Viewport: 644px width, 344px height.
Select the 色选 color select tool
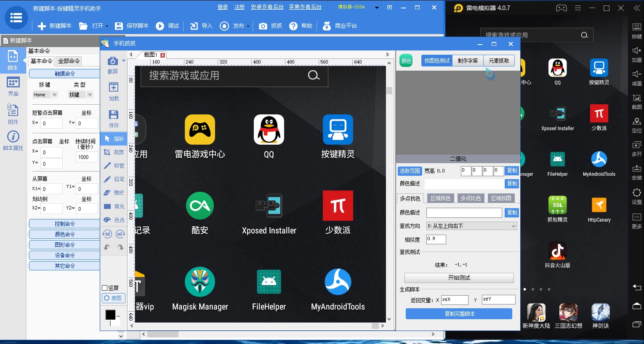tap(114, 220)
